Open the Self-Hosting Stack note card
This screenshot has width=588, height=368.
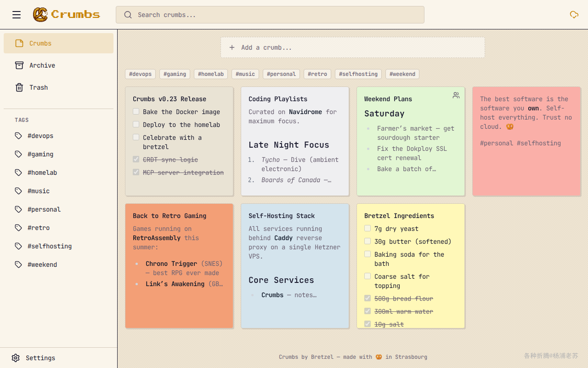pos(295,313)
